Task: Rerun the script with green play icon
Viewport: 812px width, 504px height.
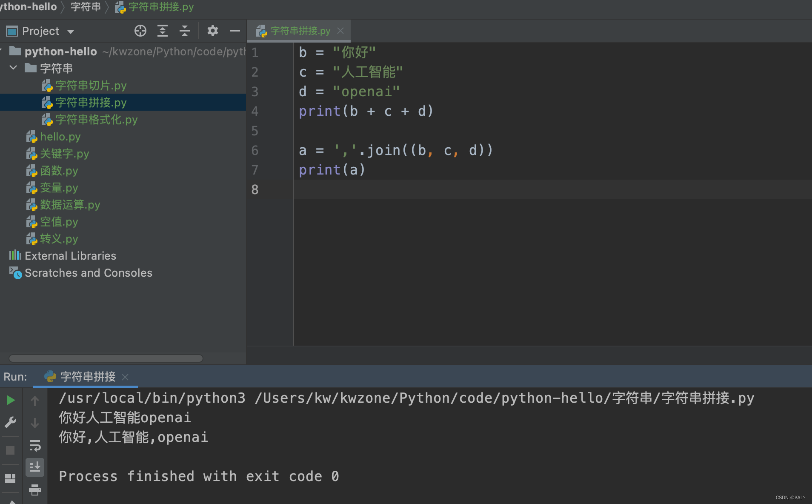Action: [11, 400]
